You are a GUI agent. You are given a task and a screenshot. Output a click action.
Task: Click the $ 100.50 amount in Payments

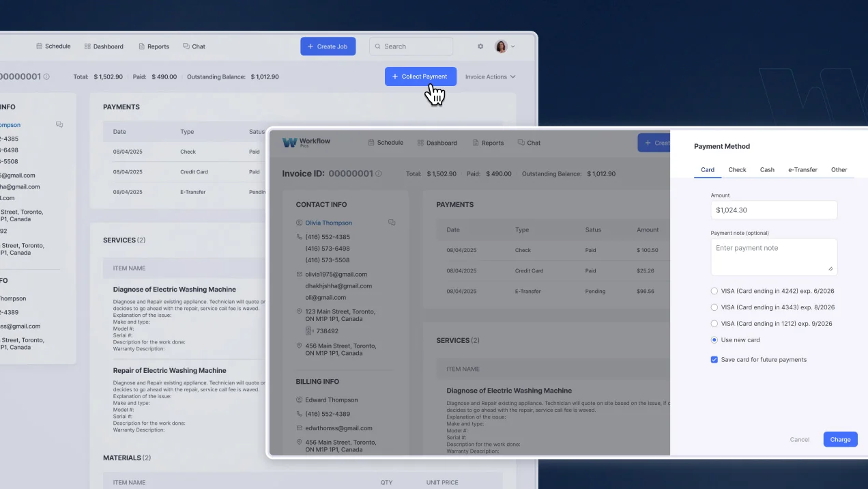[x=648, y=251]
